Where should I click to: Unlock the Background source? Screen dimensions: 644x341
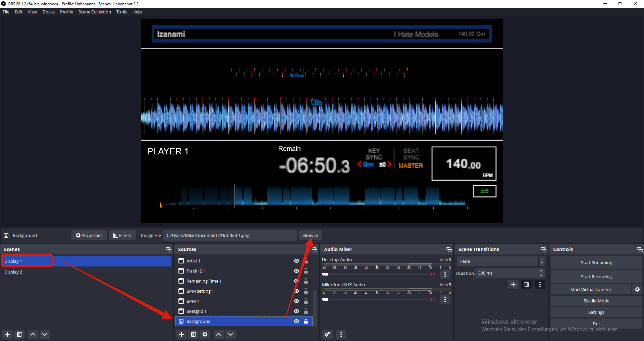point(306,321)
